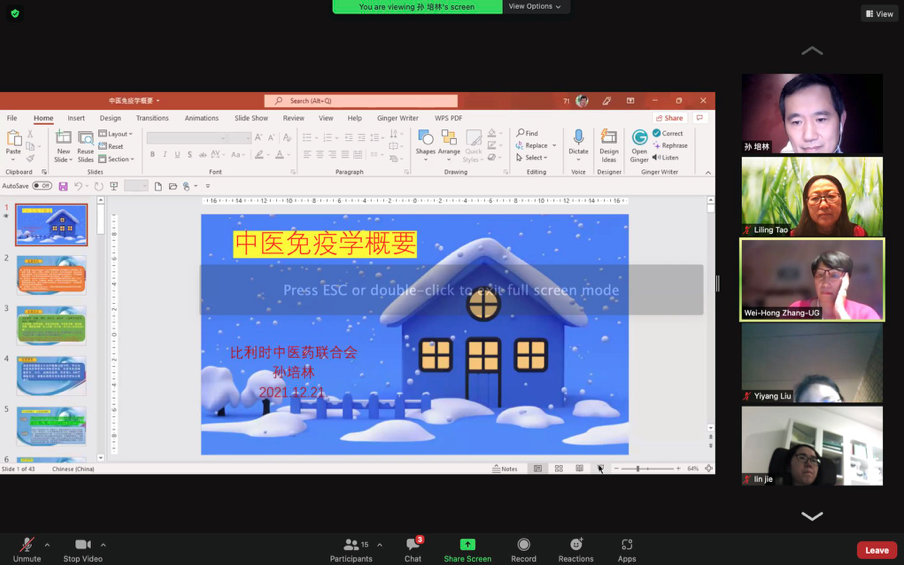Select slide 3 thumbnail
The width and height of the screenshot is (904, 565).
tap(51, 326)
